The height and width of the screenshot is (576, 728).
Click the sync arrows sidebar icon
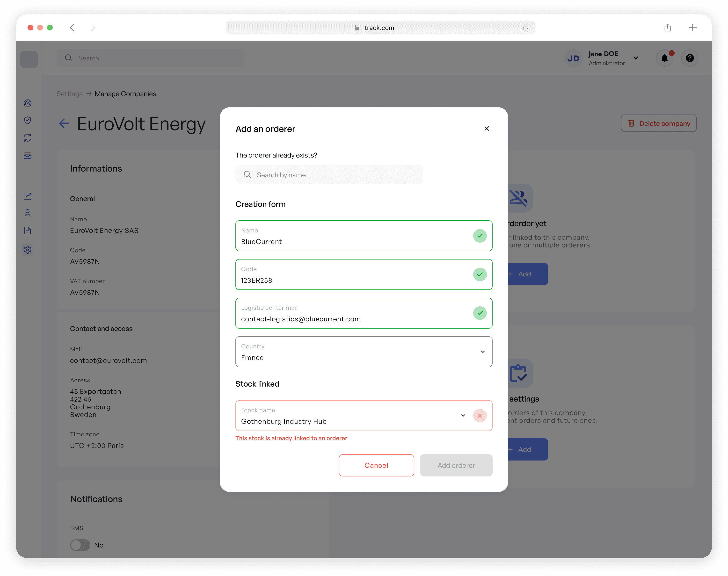(x=28, y=137)
